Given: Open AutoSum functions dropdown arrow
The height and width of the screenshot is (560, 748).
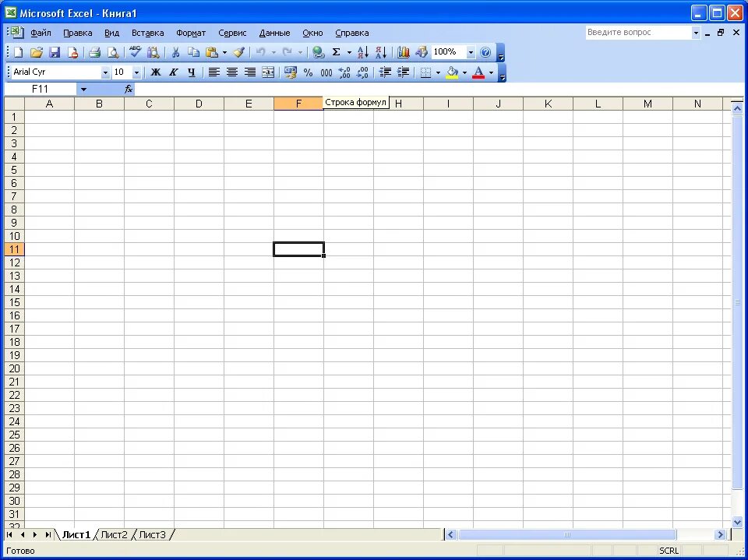Looking at the screenshot, I should 349,52.
